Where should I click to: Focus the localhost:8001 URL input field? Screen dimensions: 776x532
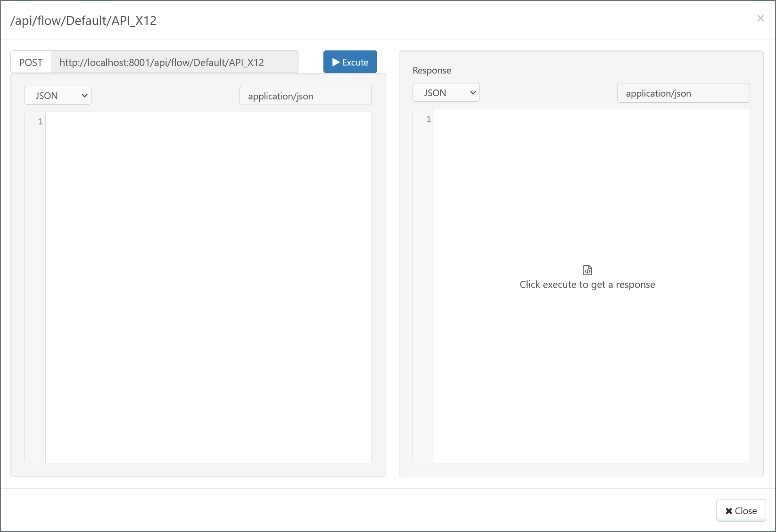(x=174, y=62)
